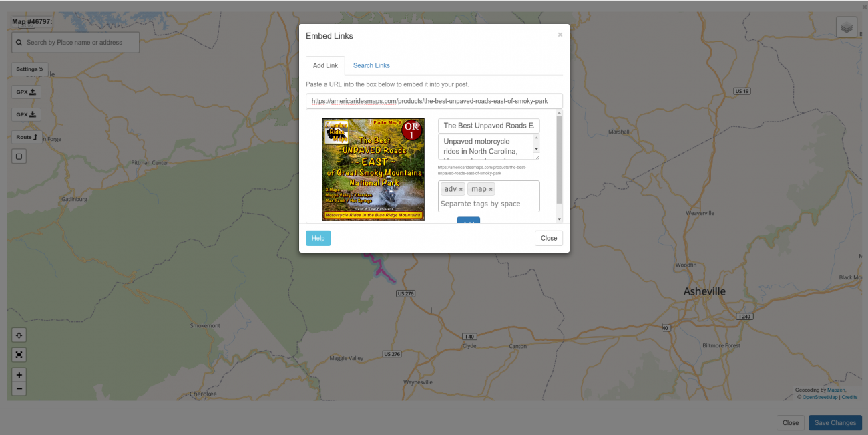This screenshot has height=435, width=868.
Task: Click the Weaverville label on the map
Action: [700, 213]
